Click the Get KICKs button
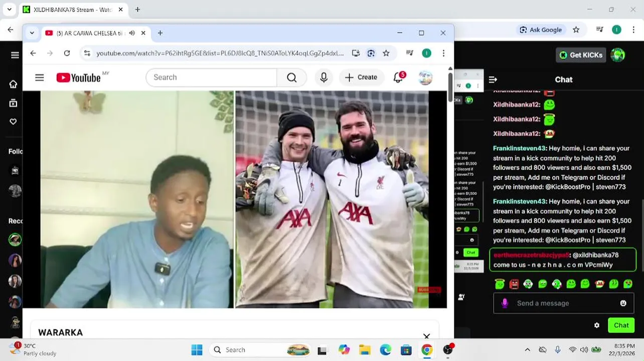Viewport: 644px width, 361px height. click(x=581, y=55)
